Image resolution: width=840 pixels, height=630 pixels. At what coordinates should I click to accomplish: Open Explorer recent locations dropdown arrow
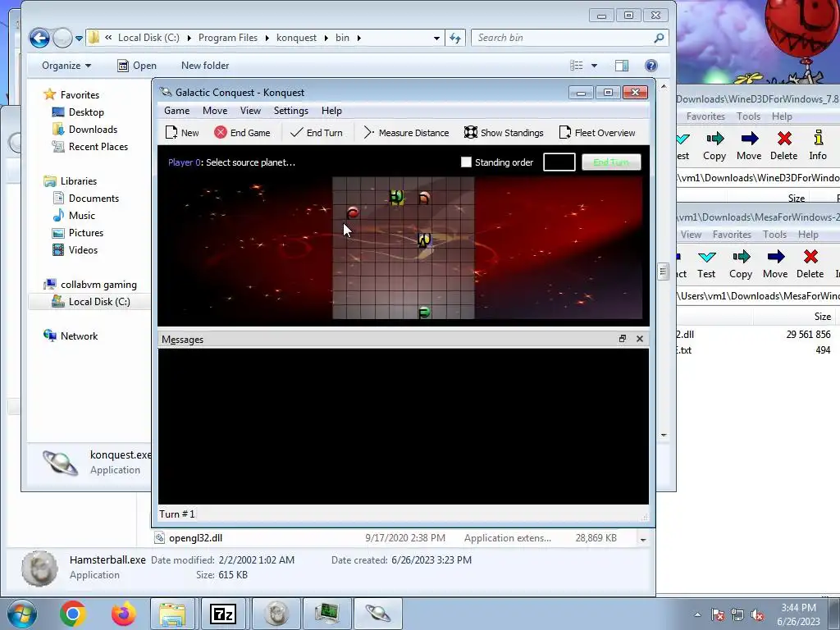point(80,38)
